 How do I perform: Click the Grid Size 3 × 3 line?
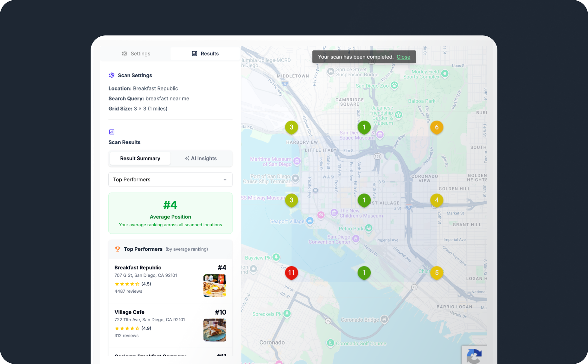point(138,109)
